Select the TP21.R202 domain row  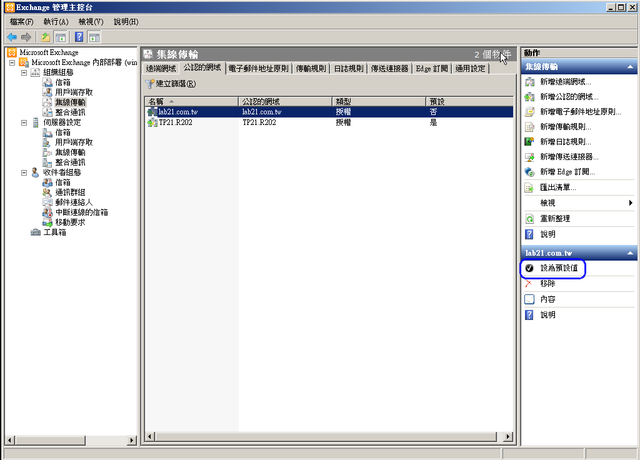coord(329,122)
